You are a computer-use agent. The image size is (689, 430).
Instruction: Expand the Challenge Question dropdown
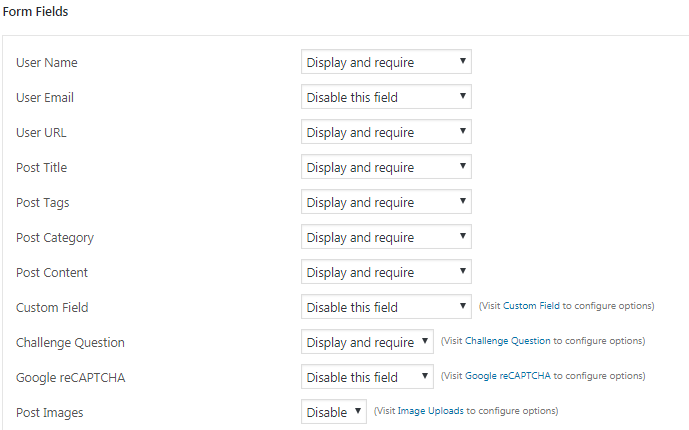coord(367,342)
